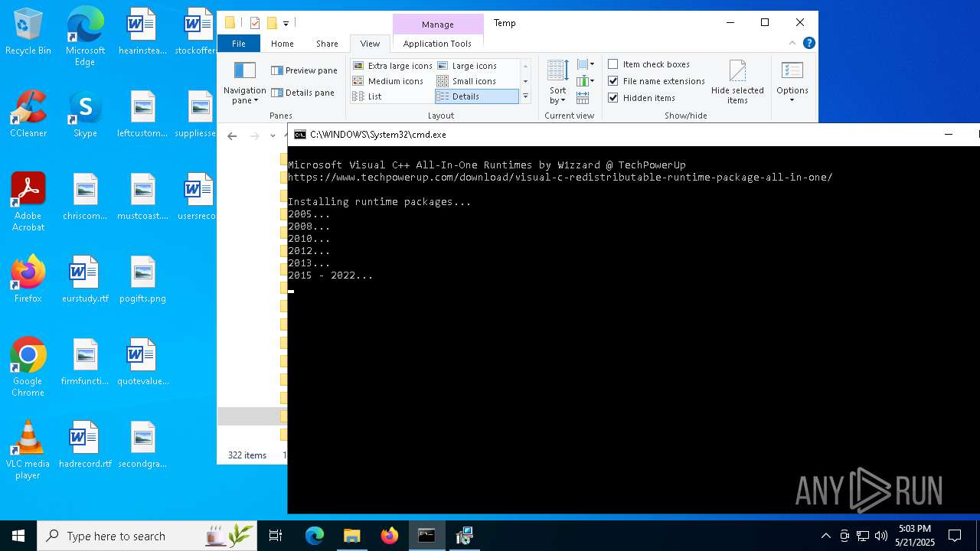The height and width of the screenshot is (551, 980).
Task: Click Hide selected items button
Action: pos(737,83)
